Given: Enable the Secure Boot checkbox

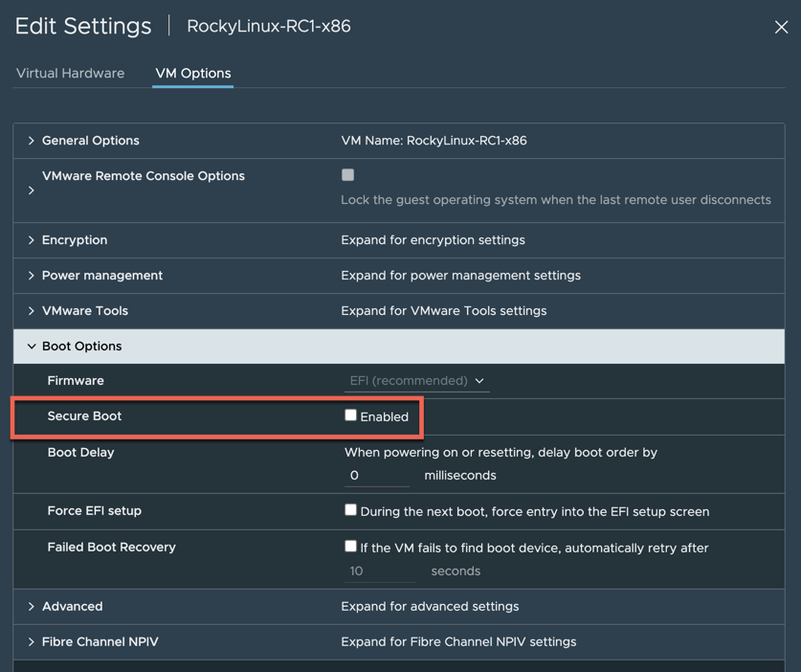Looking at the screenshot, I should click(x=351, y=415).
